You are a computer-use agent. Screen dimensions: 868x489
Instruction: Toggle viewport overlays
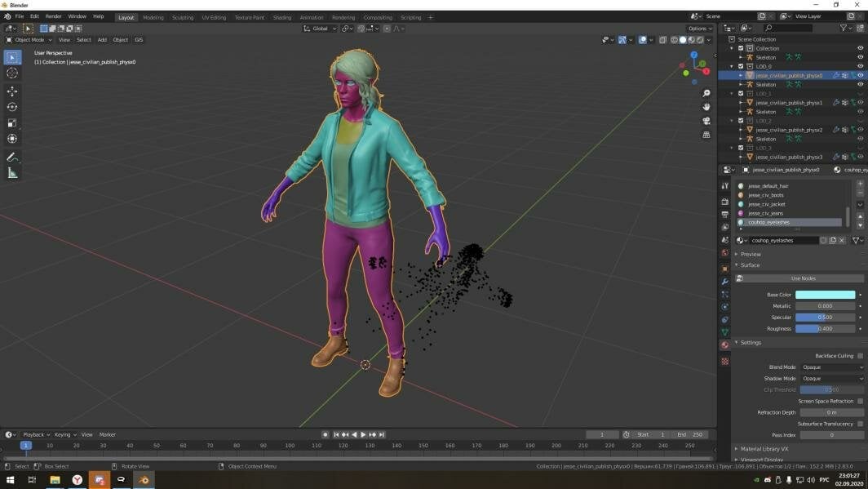[x=642, y=40]
